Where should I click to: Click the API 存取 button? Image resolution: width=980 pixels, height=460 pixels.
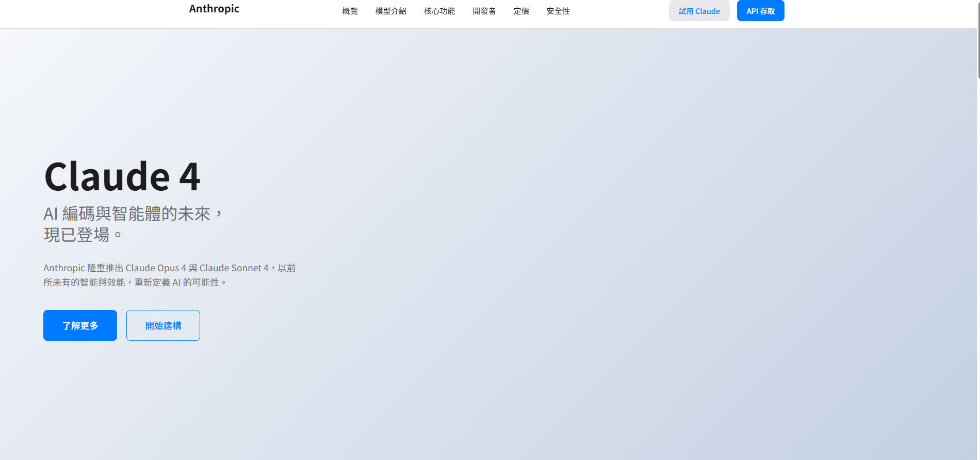pyautogui.click(x=761, y=11)
